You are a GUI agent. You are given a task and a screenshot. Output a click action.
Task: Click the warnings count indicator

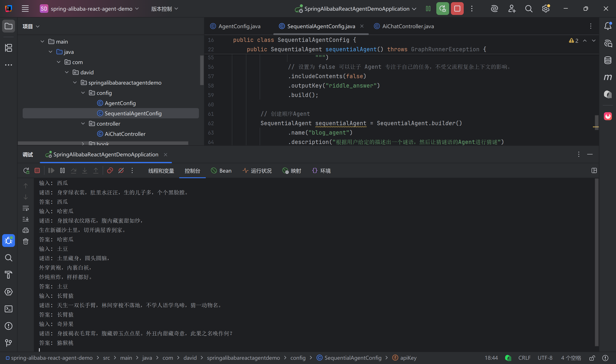coord(573,40)
